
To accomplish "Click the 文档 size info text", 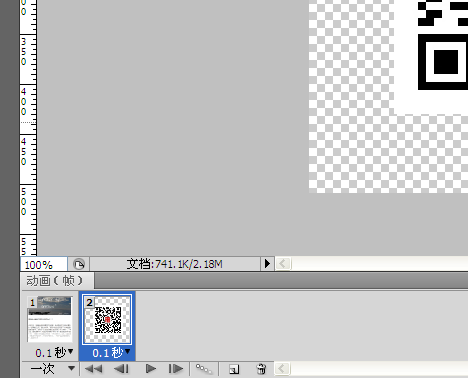I will pos(174,264).
